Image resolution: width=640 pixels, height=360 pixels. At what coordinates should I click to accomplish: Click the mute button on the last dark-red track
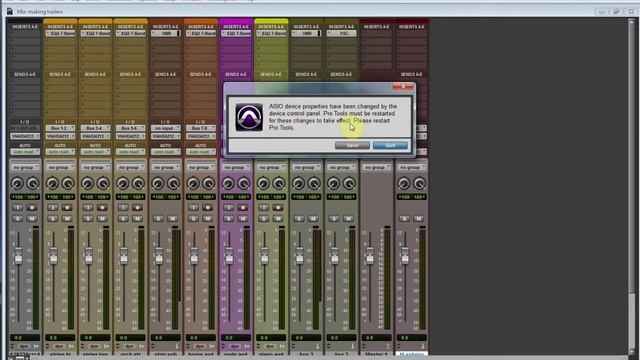[418, 219]
